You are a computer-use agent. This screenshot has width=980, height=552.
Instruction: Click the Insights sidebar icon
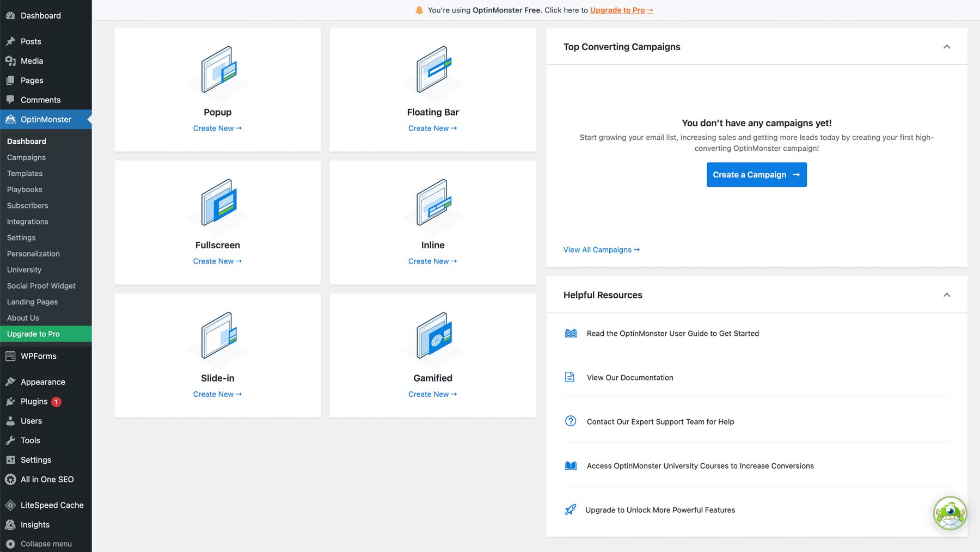click(10, 524)
